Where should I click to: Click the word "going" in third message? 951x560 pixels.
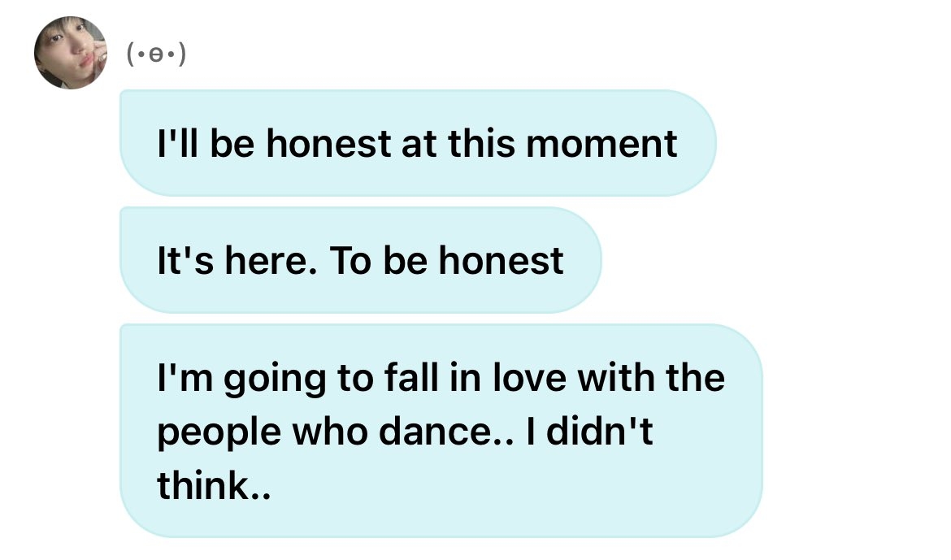(x=275, y=380)
